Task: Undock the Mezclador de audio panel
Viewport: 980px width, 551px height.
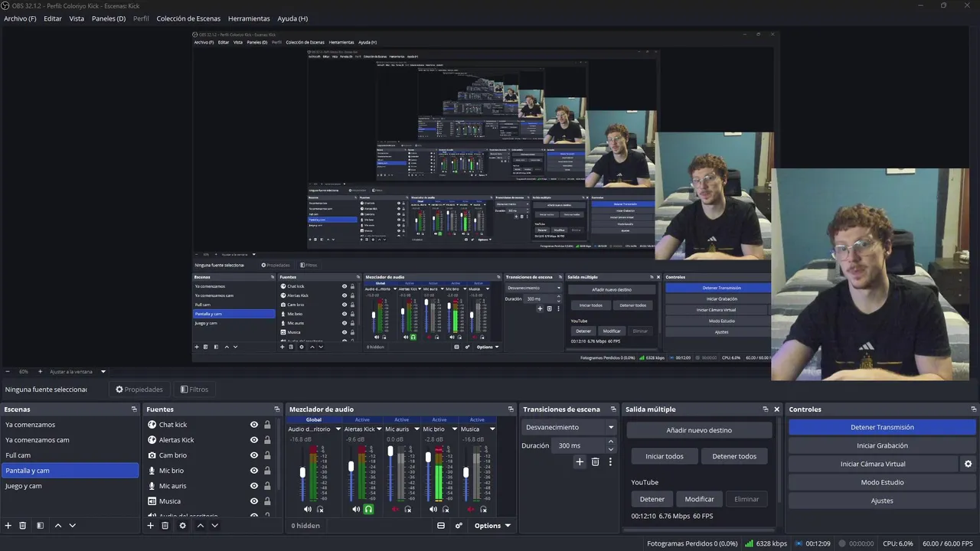Action: pos(511,409)
